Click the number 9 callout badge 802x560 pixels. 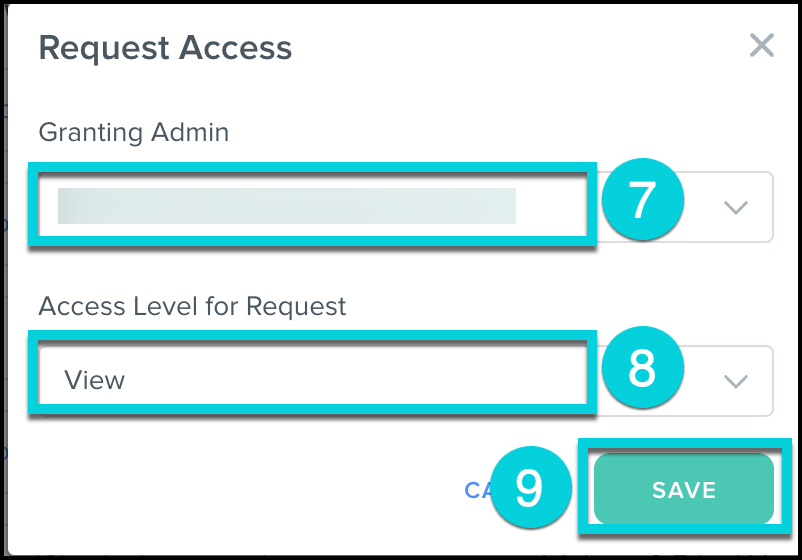pos(529,487)
